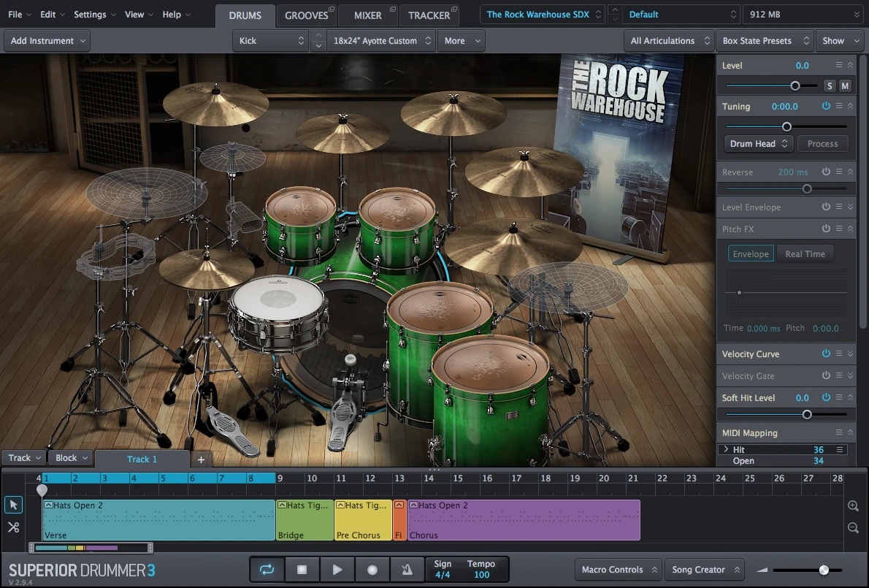Toggle the metronome
This screenshot has width=869, height=588.
pos(407,570)
